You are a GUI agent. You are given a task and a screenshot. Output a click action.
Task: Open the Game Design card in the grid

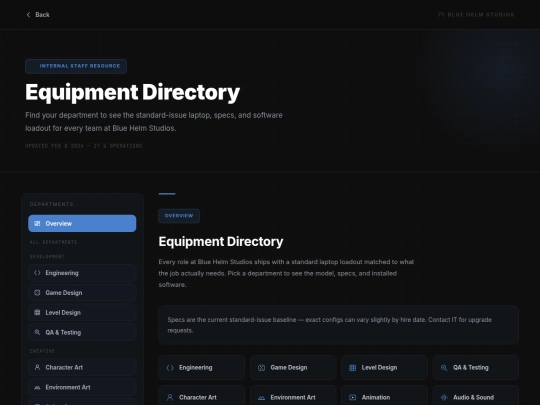(x=293, y=367)
